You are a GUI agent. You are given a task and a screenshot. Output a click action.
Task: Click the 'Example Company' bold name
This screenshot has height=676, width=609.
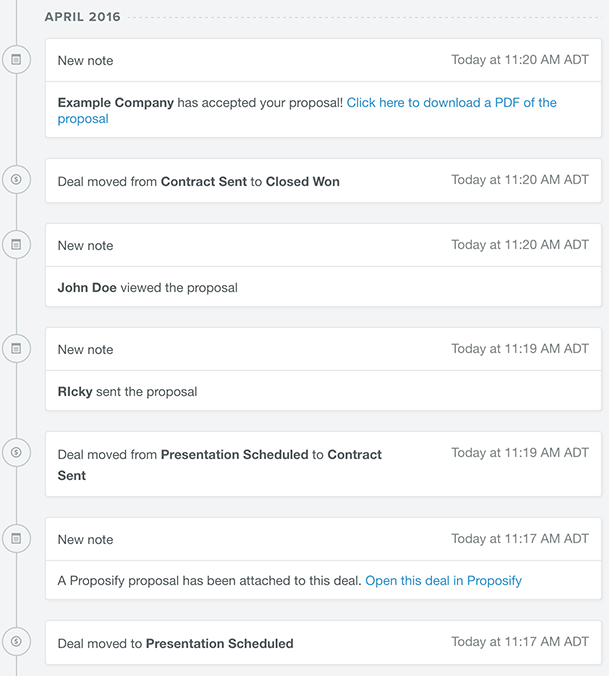click(116, 103)
